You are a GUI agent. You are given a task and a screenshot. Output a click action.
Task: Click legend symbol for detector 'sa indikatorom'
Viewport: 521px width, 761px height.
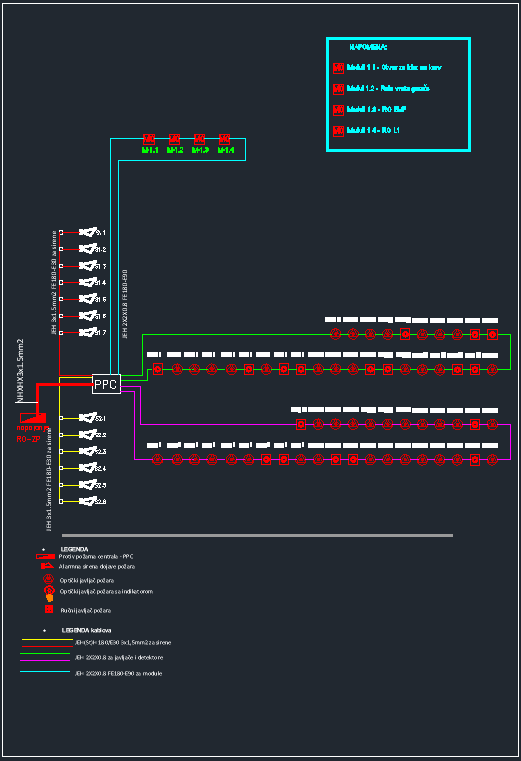pyautogui.click(x=49, y=593)
